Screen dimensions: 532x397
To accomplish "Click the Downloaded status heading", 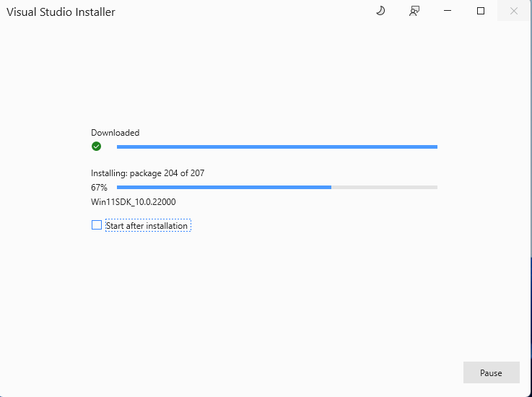I will click(x=115, y=133).
